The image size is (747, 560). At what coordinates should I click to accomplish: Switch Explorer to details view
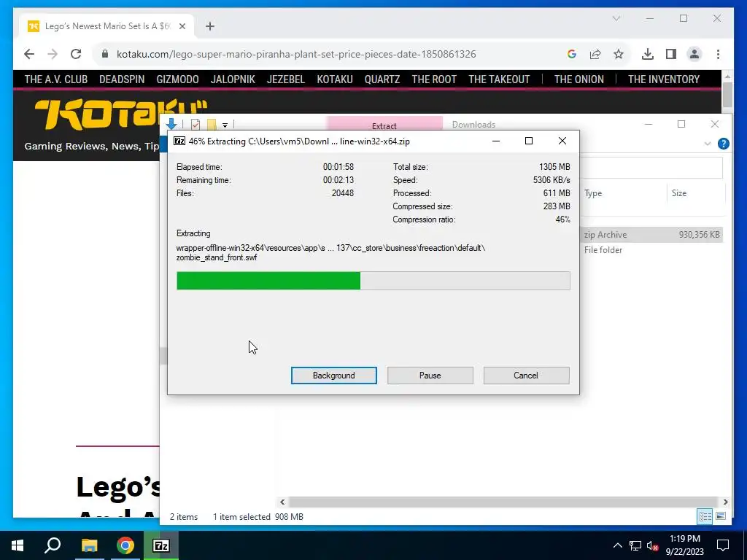pos(705,516)
